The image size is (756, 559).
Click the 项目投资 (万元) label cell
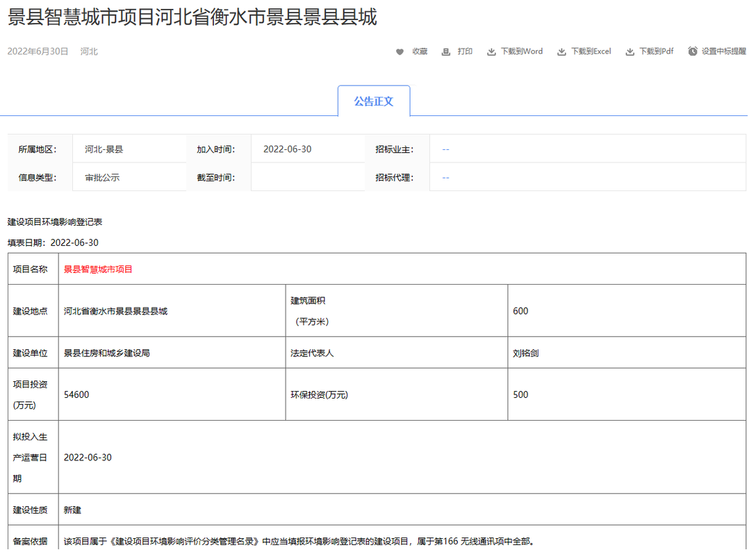pos(33,394)
